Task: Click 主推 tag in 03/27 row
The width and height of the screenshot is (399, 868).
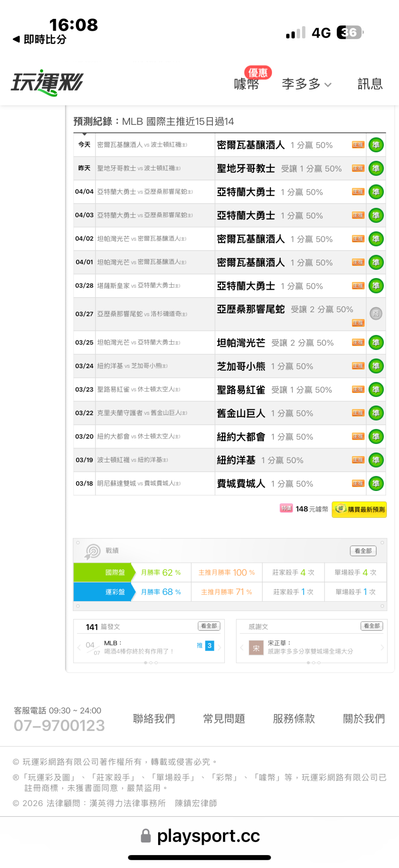Action: pos(358,323)
